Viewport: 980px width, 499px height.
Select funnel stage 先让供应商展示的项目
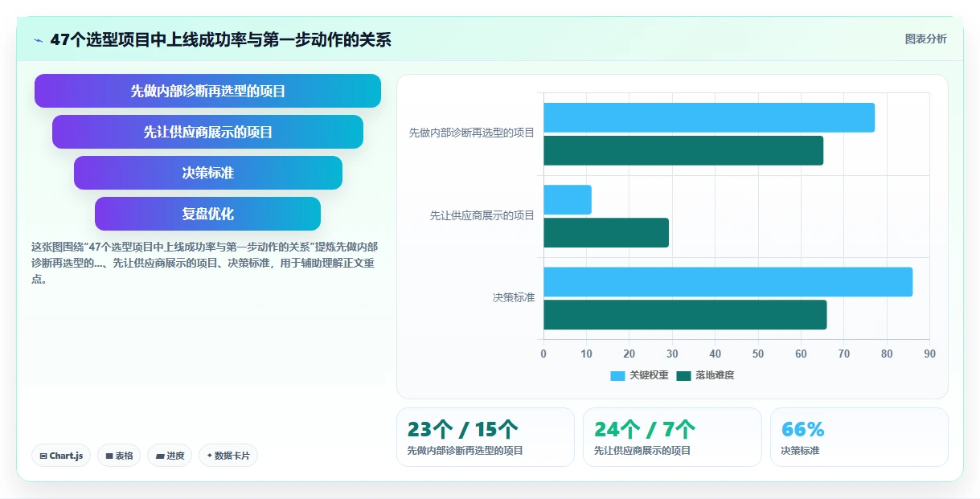(x=207, y=132)
